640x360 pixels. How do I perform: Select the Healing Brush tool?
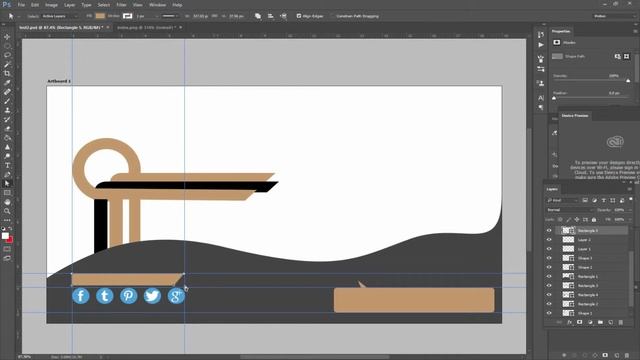tap(7, 92)
